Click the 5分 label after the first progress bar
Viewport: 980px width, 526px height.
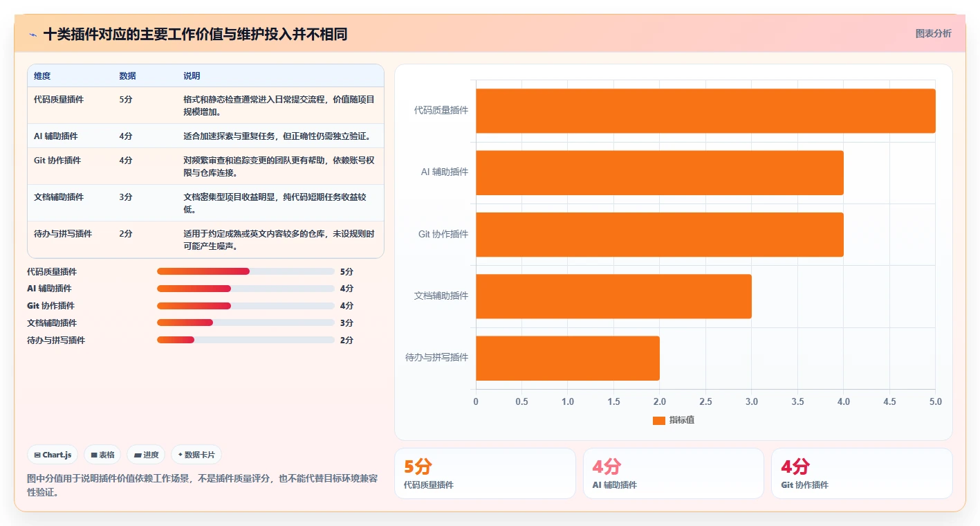pos(346,271)
